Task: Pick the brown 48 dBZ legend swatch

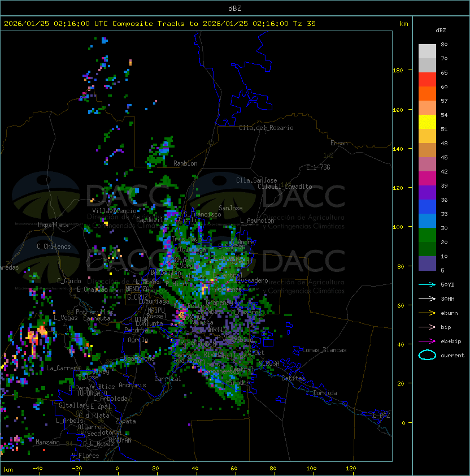Action: click(427, 150)
